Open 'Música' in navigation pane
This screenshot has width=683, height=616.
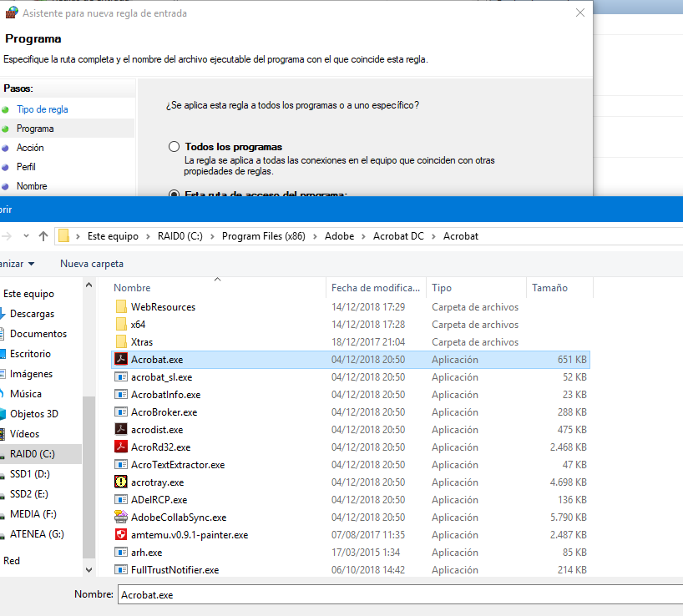(26, 394)
